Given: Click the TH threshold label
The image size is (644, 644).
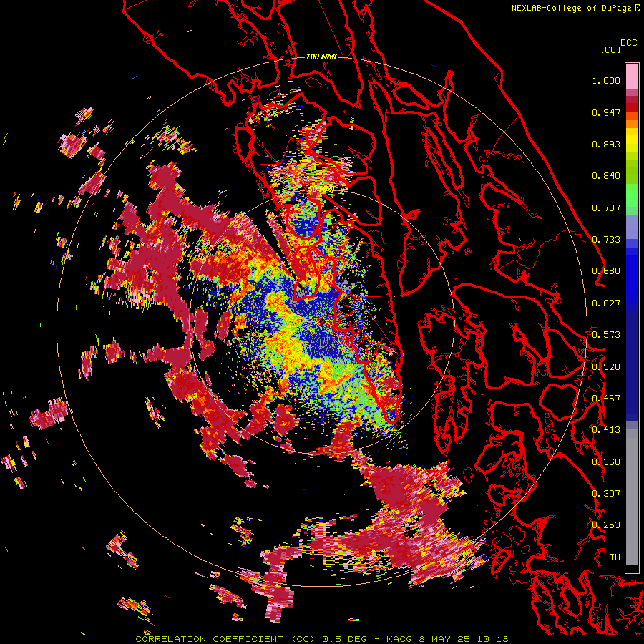Looking at the screenshot, I should (615, 557).
